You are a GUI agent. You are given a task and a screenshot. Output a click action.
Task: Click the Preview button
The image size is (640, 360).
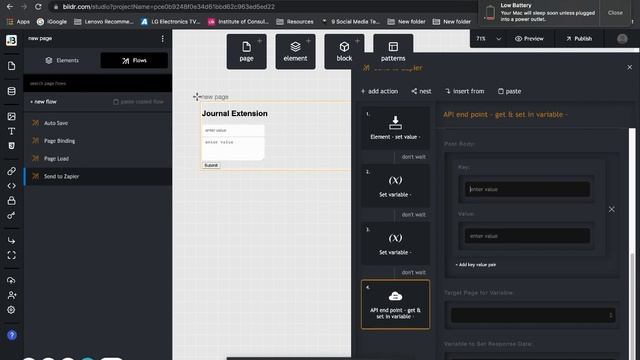(529, 39)
